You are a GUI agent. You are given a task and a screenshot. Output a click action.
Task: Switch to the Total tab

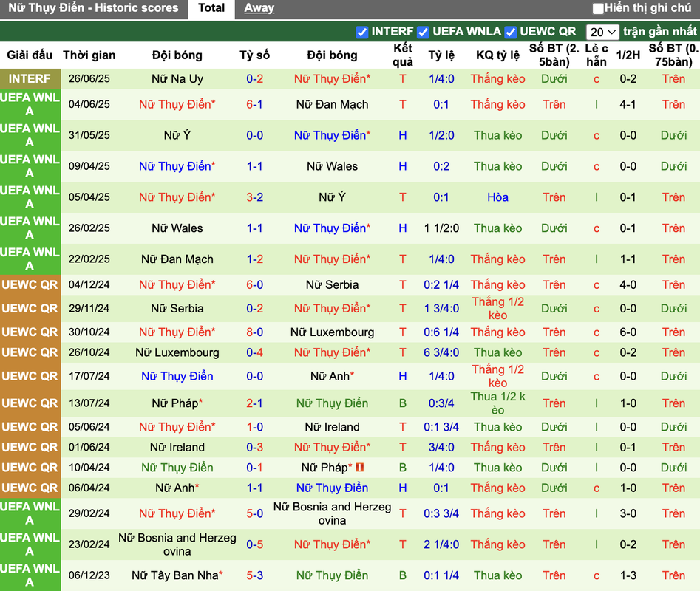(211, 8)
